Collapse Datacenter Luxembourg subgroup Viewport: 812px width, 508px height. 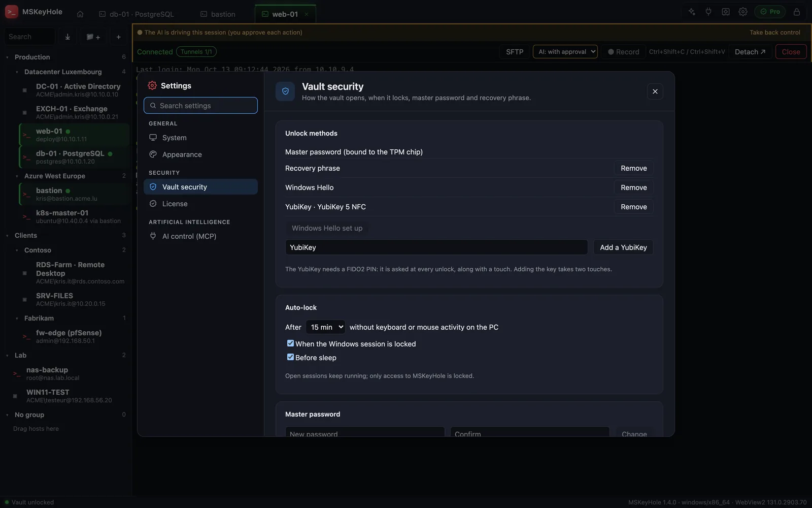[x=17, y=72]
